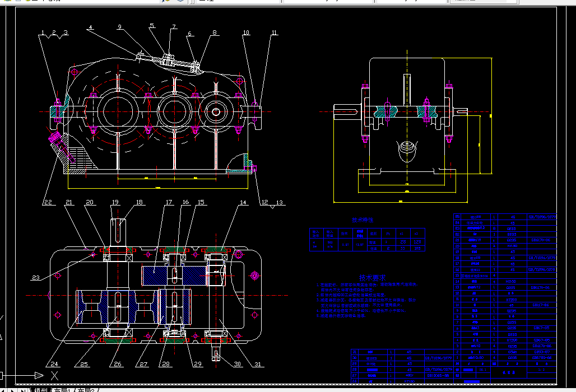Image resolution: width=576 pixels, height=392 pixels.
Task: Click the 技术要求 heading text
Action: (x=373, y=278)
